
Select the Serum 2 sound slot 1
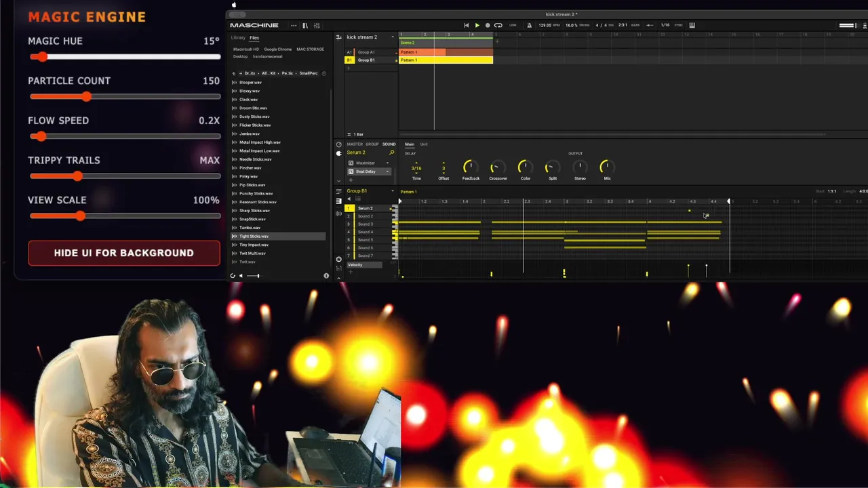[x=366, y=208]
